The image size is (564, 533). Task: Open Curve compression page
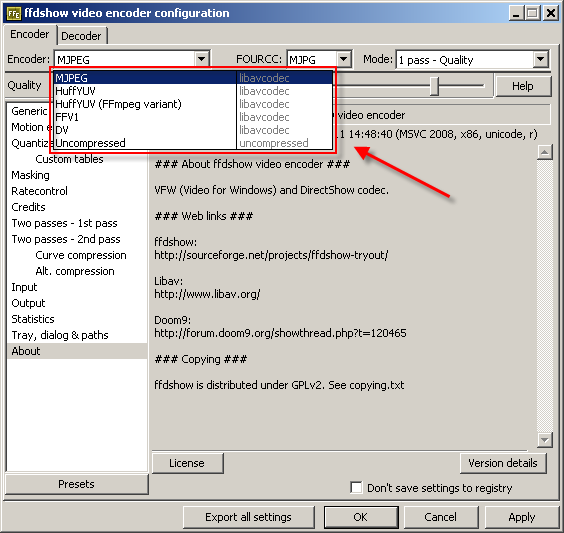(x=81, y=255)
